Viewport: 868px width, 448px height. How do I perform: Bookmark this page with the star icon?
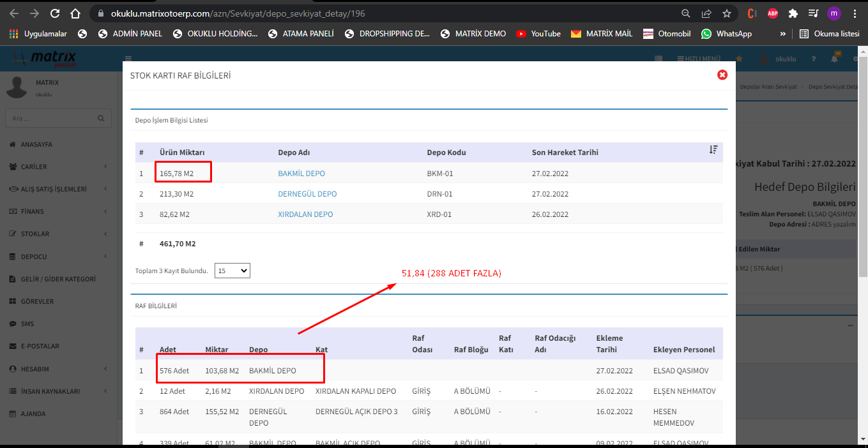(x=727, y=13)
